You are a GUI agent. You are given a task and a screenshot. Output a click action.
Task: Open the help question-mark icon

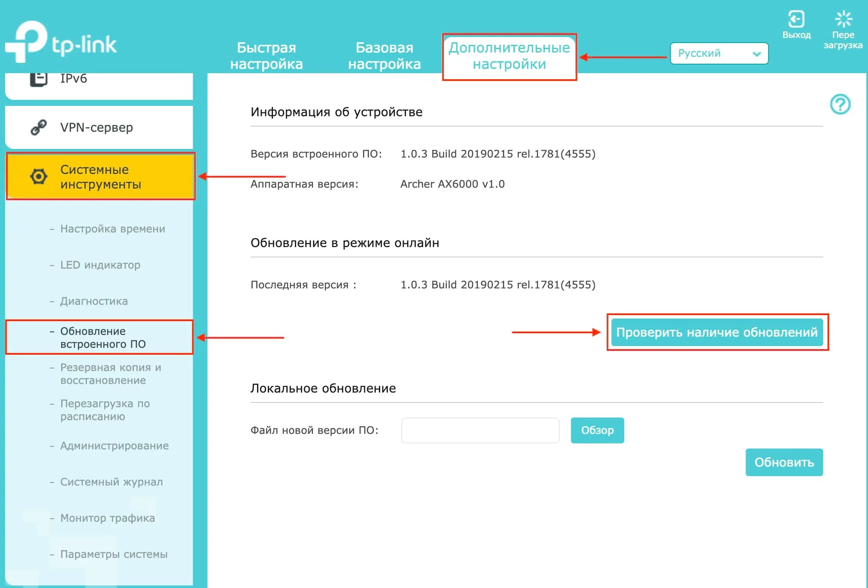tap(840, 104)
